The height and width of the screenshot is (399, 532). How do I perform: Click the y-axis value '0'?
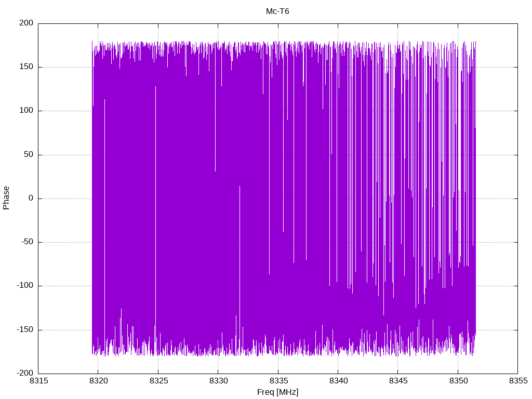tap(31, 198)
